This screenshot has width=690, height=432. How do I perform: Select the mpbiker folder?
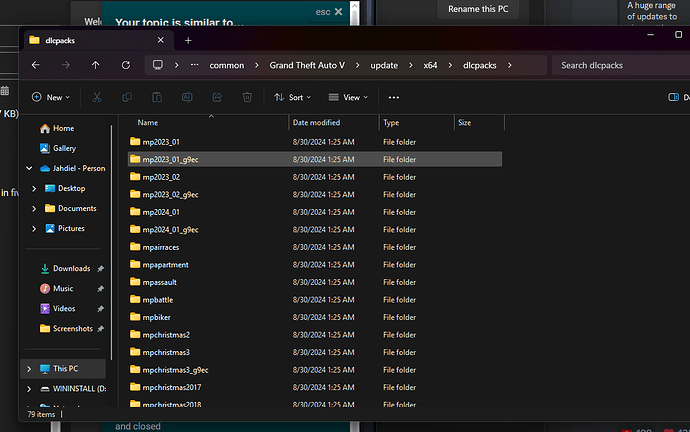click(x=315, y=317)
